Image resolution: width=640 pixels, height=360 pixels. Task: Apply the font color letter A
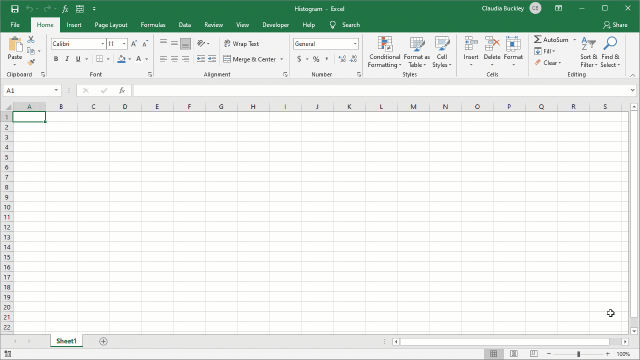coord(139,59)
